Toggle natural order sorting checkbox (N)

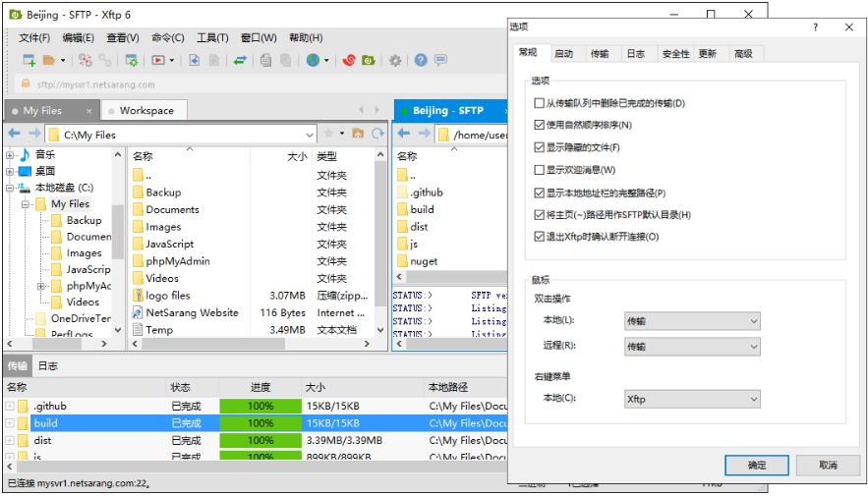(x=539, y=125)
